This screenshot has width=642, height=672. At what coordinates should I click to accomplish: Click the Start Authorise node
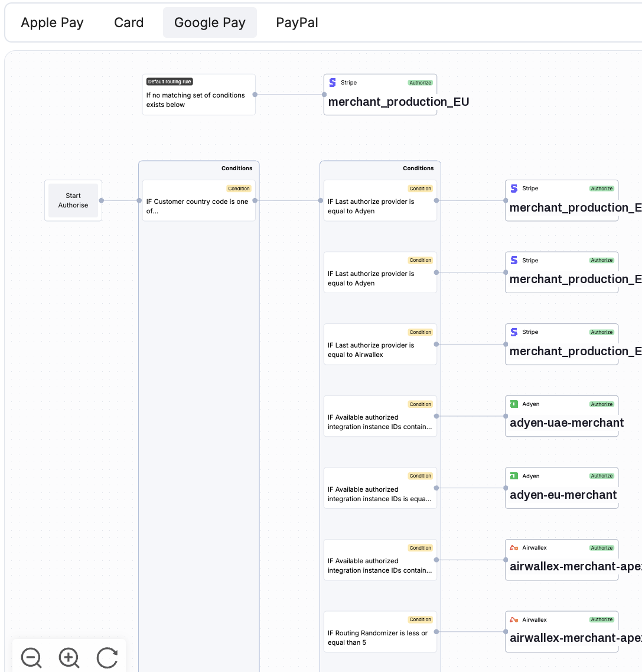pyautogui.click(x=73, y=200)
